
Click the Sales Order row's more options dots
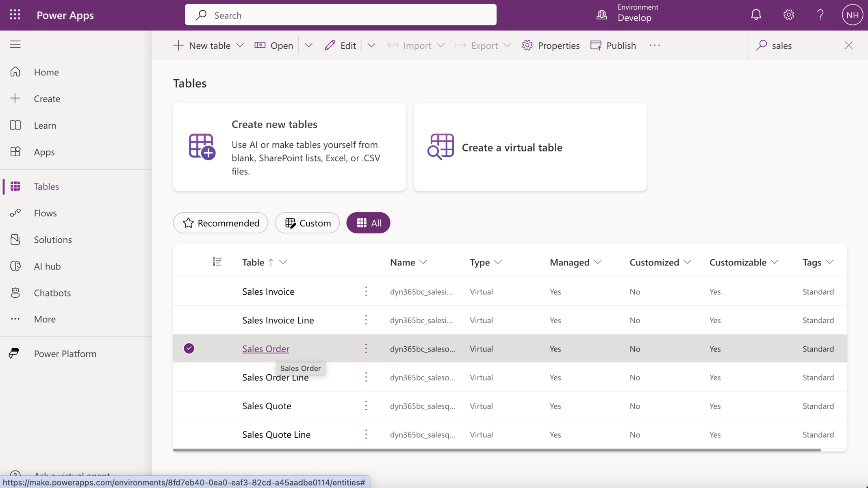pyautogui.click(x=366, y=348)
